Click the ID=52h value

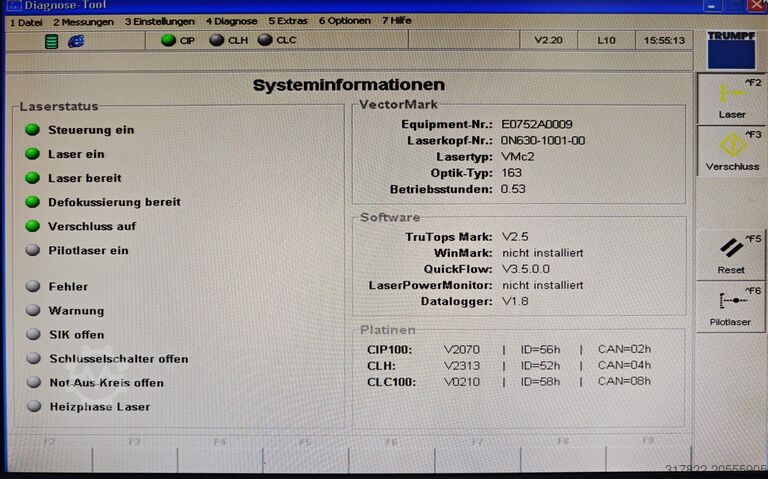[540, 365]
